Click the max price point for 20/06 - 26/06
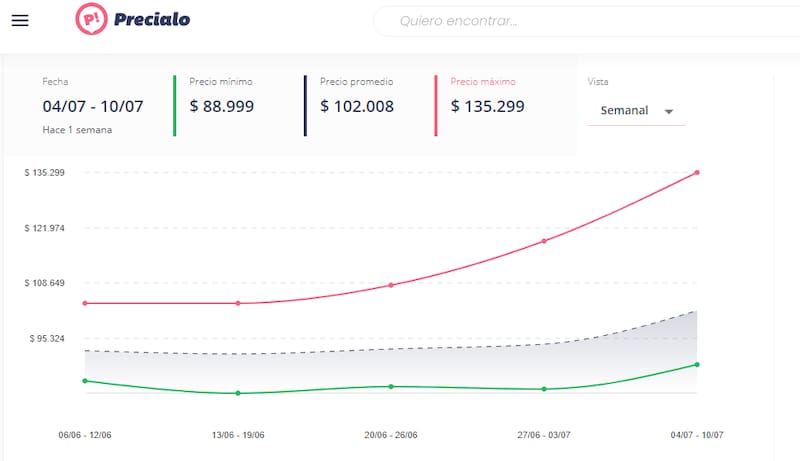 point(391,285)
